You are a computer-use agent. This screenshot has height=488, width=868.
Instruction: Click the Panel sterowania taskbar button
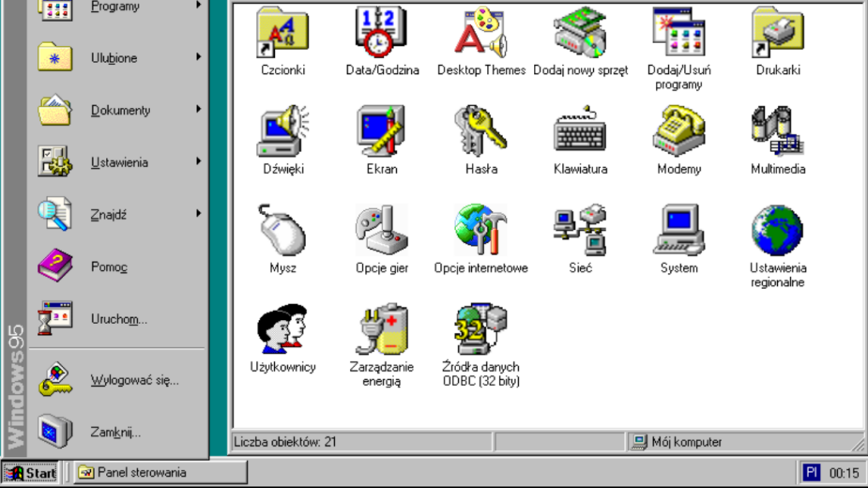[x=160, y=472]
